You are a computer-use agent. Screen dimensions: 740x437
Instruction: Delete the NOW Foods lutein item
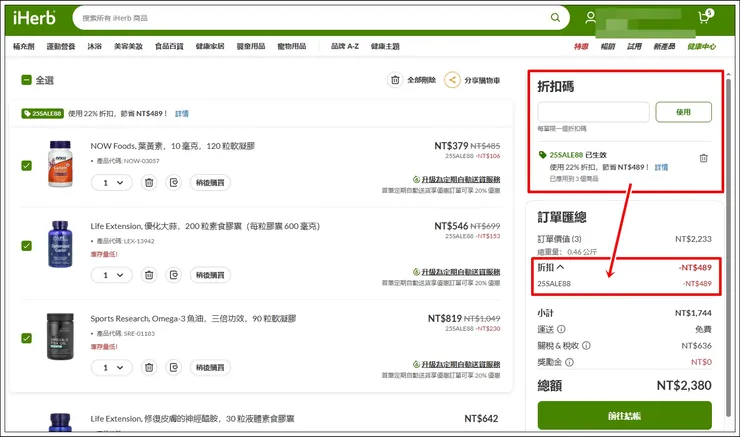point(149,183)
